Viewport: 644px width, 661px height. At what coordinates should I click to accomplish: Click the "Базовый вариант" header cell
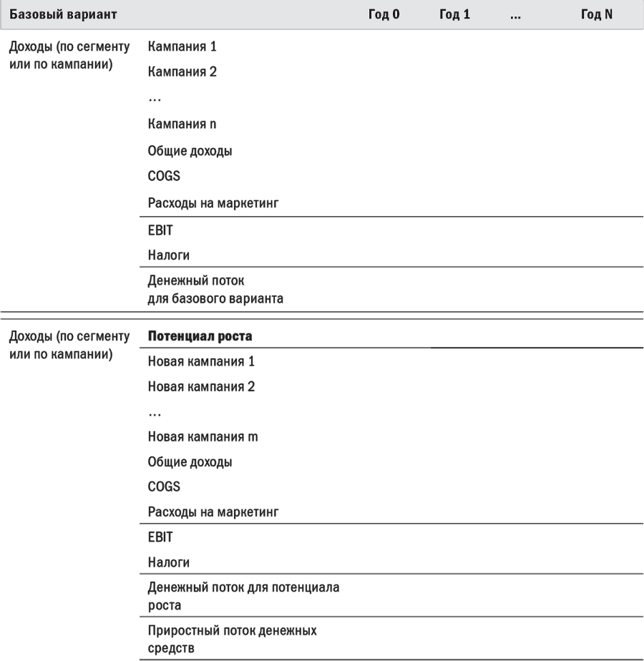63,14
